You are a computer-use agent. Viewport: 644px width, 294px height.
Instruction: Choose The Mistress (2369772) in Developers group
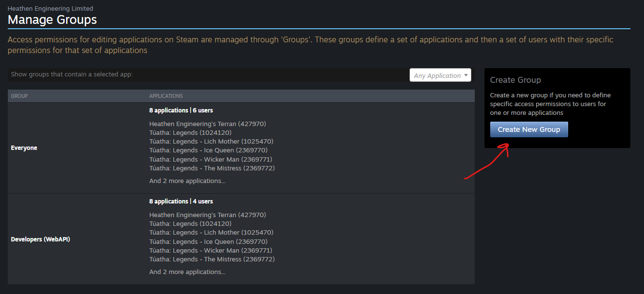[212, 259]
